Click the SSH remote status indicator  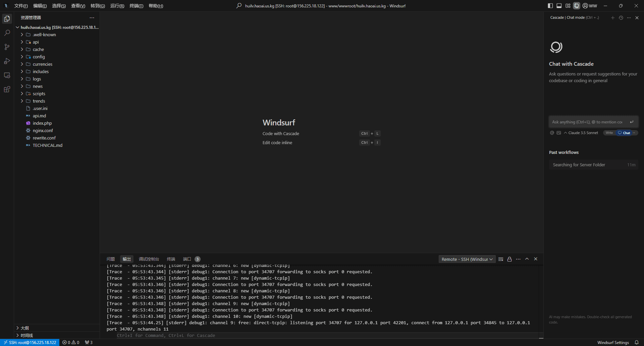(x=30, y=342)
